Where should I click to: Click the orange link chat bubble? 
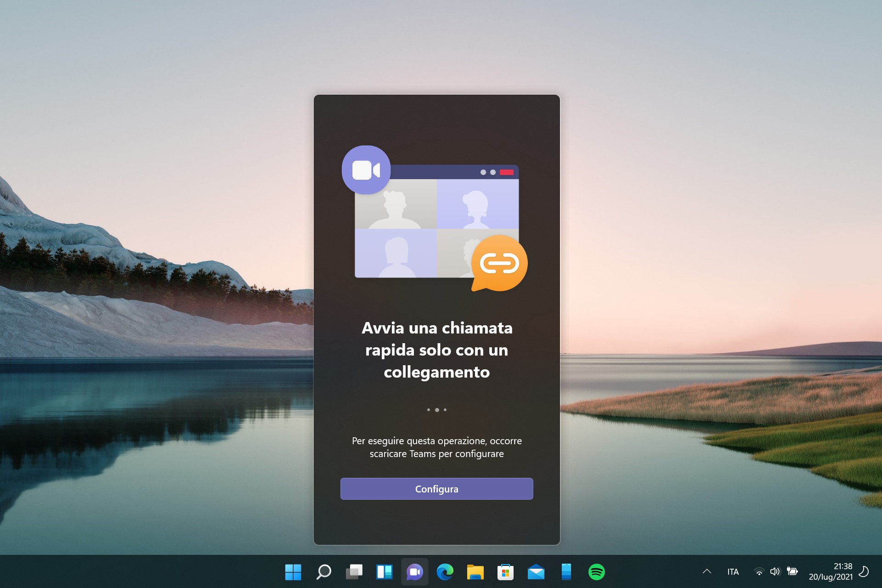click(x=499, y=263)
